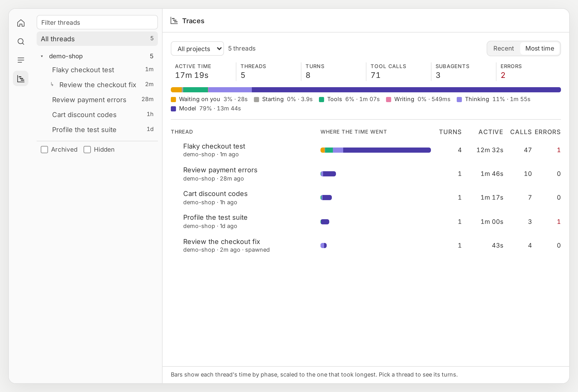Enable the Hidden checkbox
This screenshot has width=578, height=392.
[87, 150]
